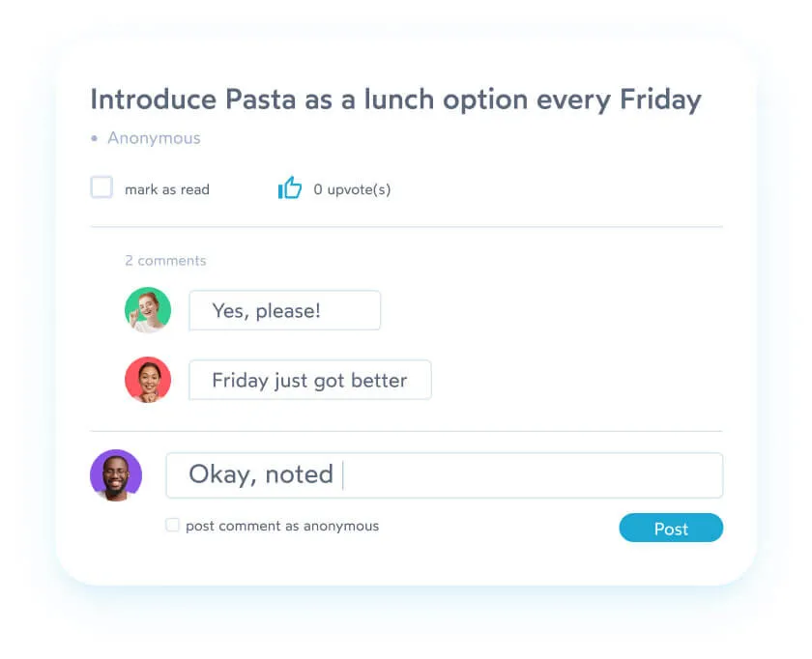Viewport: 812px width, 659px height.
Task: Click the Anonymous author label
Action: (x=154, y=138)
